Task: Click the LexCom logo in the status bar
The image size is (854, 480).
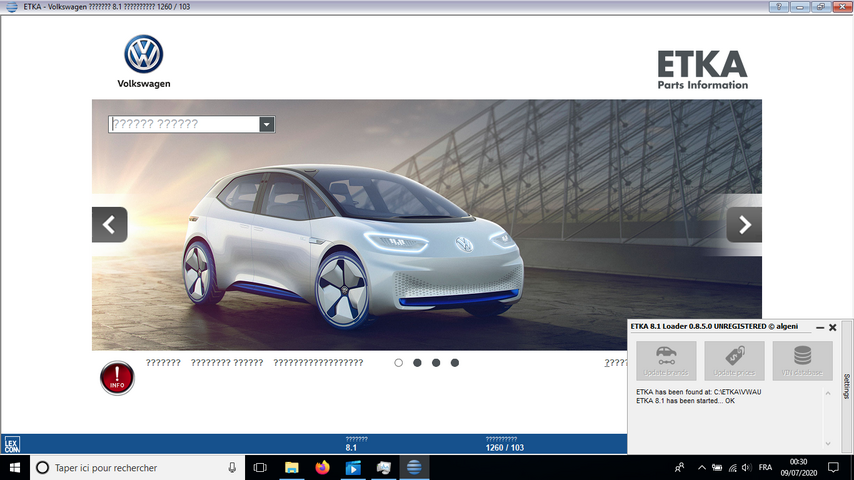Action: (12, 445)
